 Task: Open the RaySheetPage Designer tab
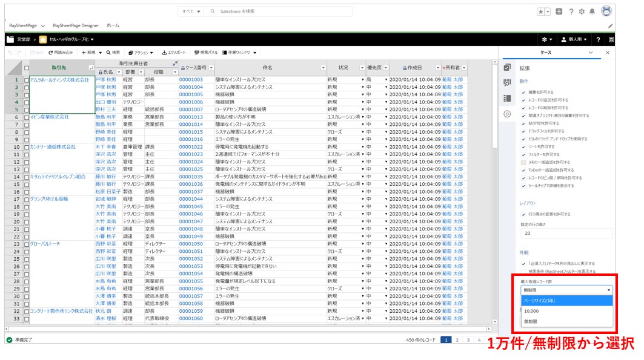click(x=76, y=25)
